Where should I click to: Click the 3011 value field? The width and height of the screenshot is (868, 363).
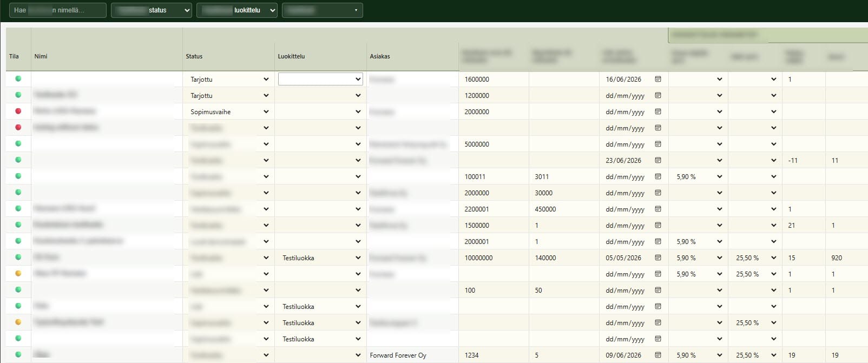coord(564,176)
